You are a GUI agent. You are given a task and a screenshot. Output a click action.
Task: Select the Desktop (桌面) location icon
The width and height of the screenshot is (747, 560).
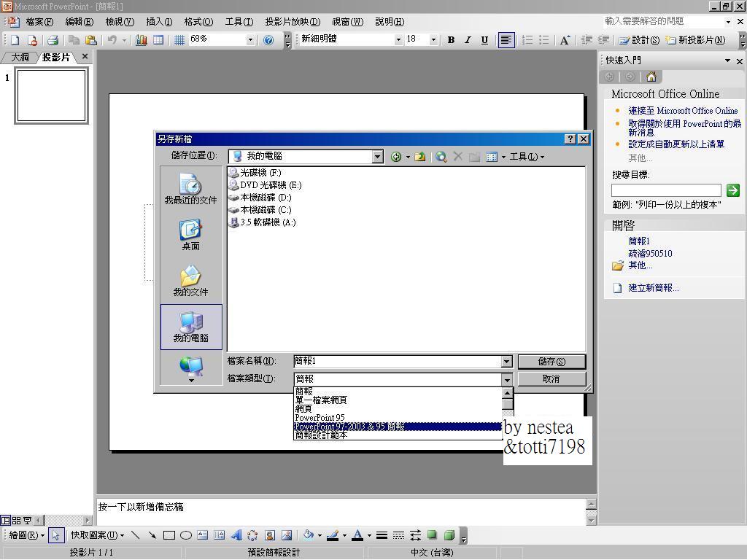coord(190,235)
